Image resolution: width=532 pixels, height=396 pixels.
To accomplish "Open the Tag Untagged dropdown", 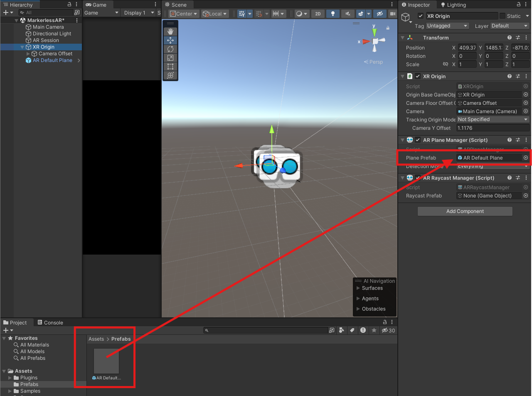I will coord(448,26).
